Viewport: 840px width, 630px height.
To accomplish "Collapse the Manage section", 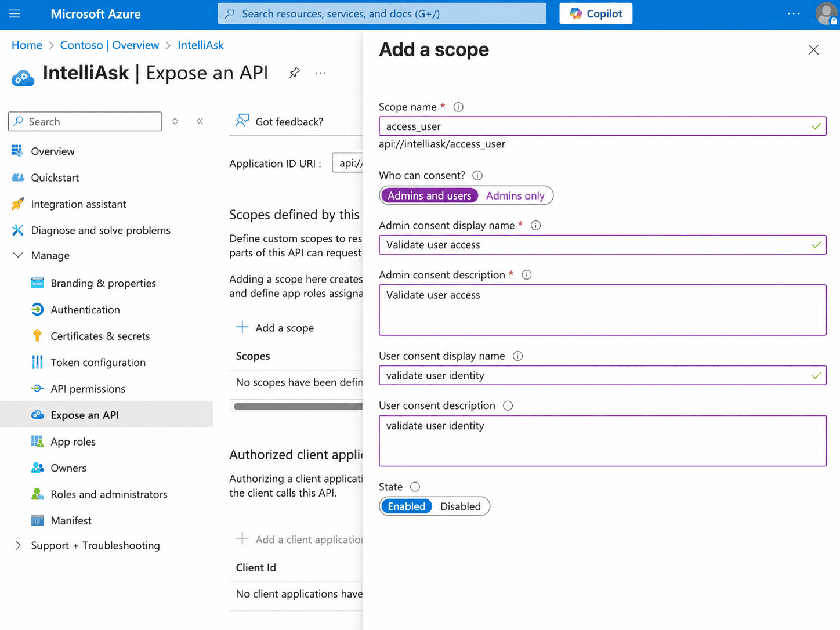I will tap(18, 255).
